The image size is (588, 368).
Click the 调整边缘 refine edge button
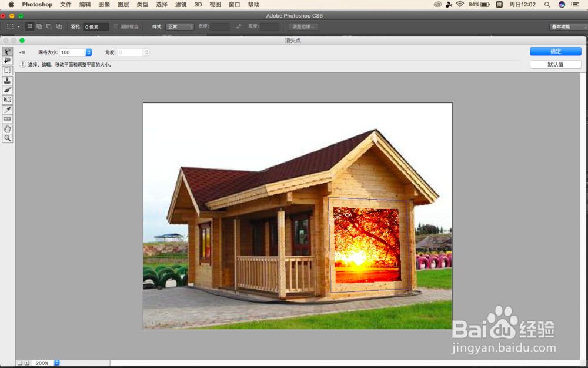(x=303, y=26)
